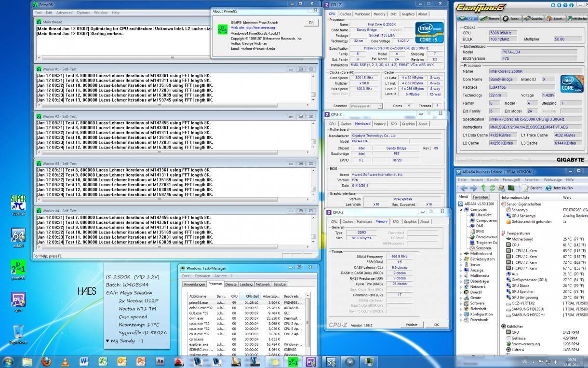Open After Effects from the taskbar

[160, 361]
